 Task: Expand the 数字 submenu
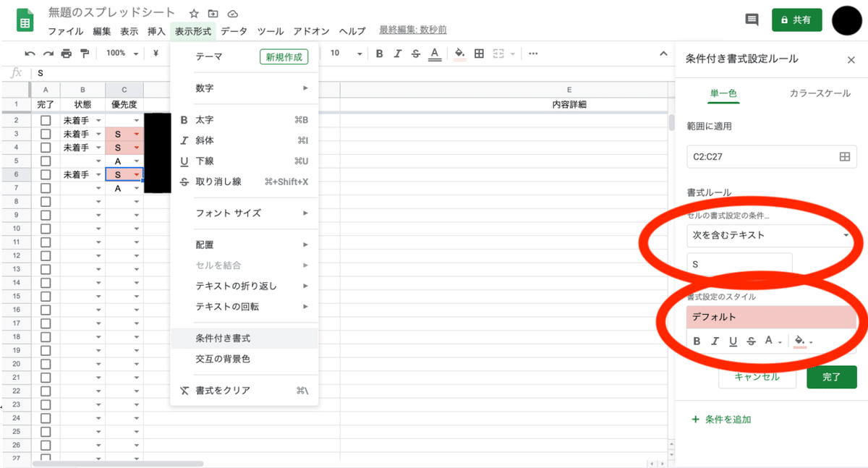244,88
